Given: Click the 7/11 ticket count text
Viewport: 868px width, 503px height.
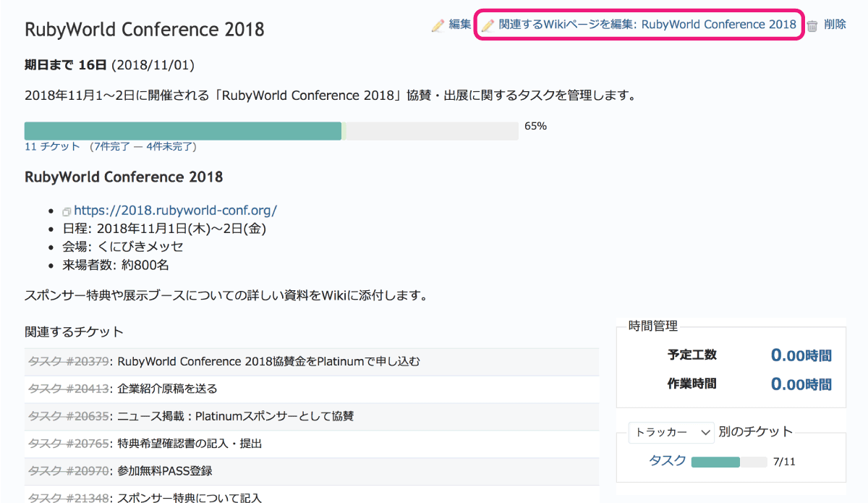Looking at the screenshot, I should pyautogui.click(x=784, y=462).
